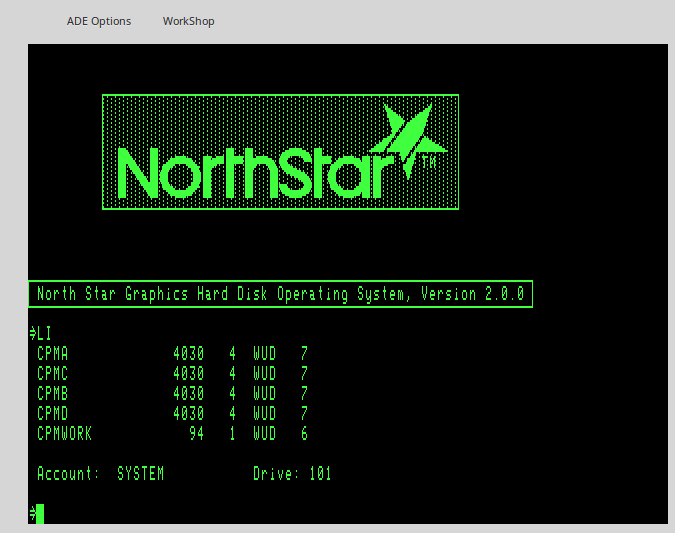Click the 4030 value in the CPMC row
The width and height of the screenshot is (675, 533).
coord(189,373)
